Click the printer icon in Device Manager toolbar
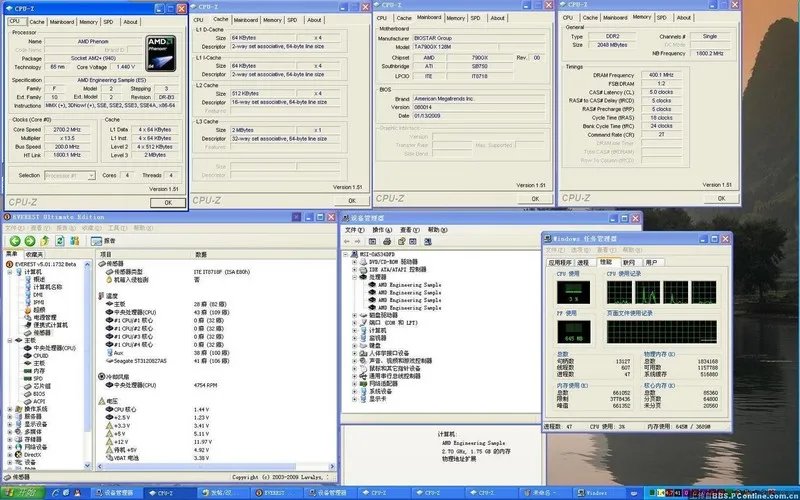The width and height of the screenshot is (800, 500). (x=387, y=241)
